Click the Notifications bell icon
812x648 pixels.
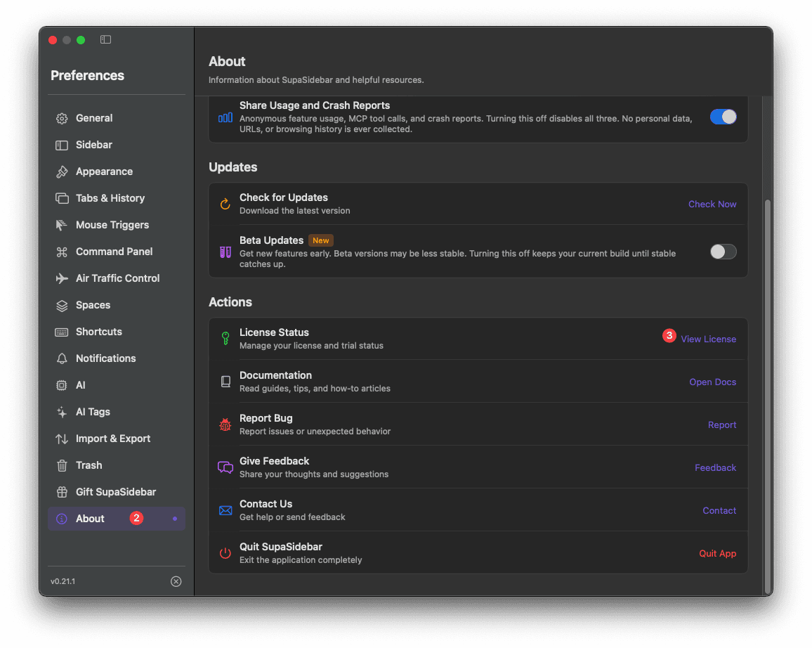pyautogui.click(x=62, y=358)
